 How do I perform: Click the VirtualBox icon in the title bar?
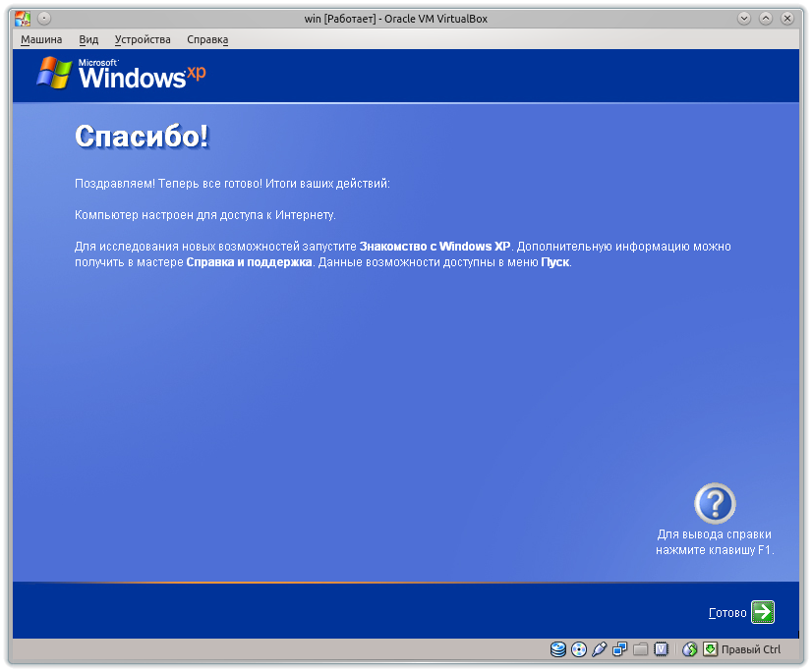point(22,18)
